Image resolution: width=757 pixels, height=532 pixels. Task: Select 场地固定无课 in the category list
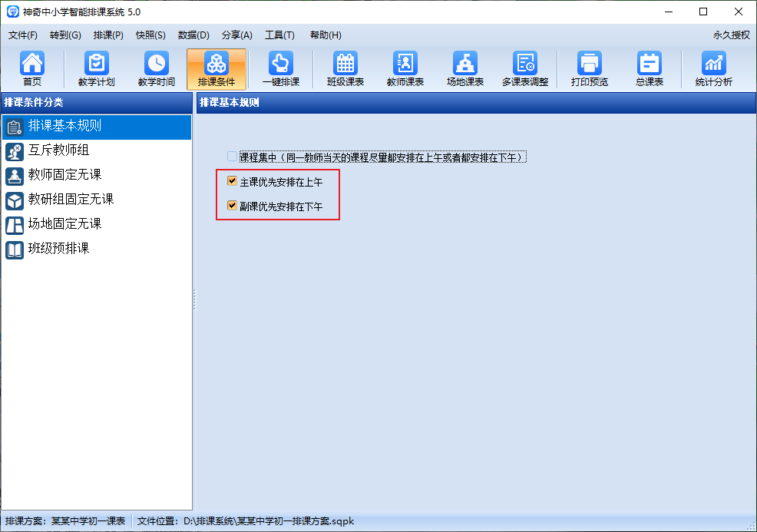97,225
